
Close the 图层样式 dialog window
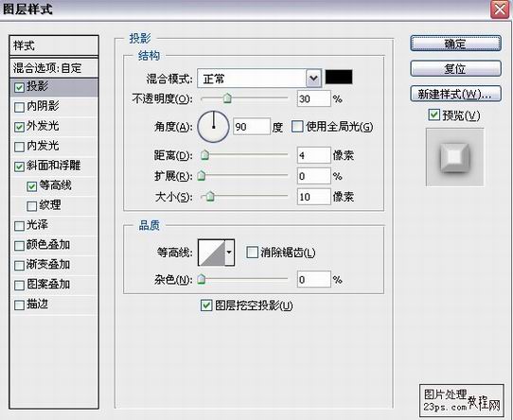tap(499, 9)
